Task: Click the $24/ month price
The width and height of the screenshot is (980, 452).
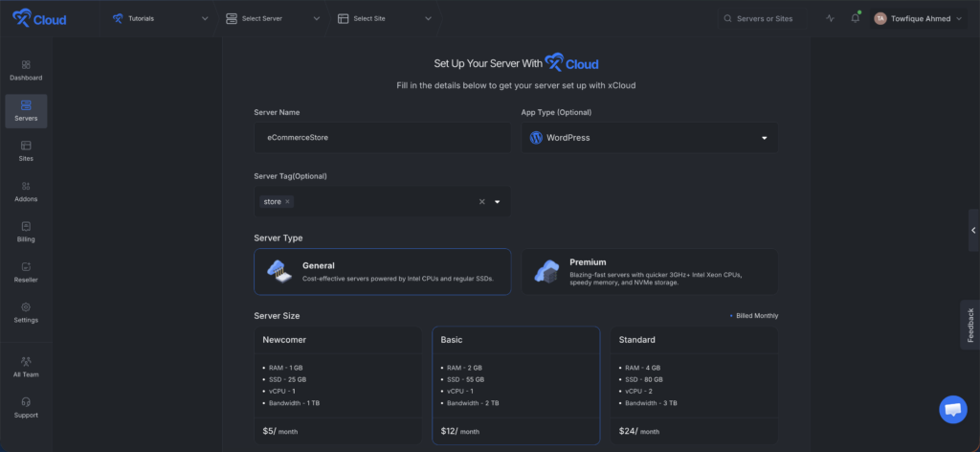Action: click(x=638, y=431)
